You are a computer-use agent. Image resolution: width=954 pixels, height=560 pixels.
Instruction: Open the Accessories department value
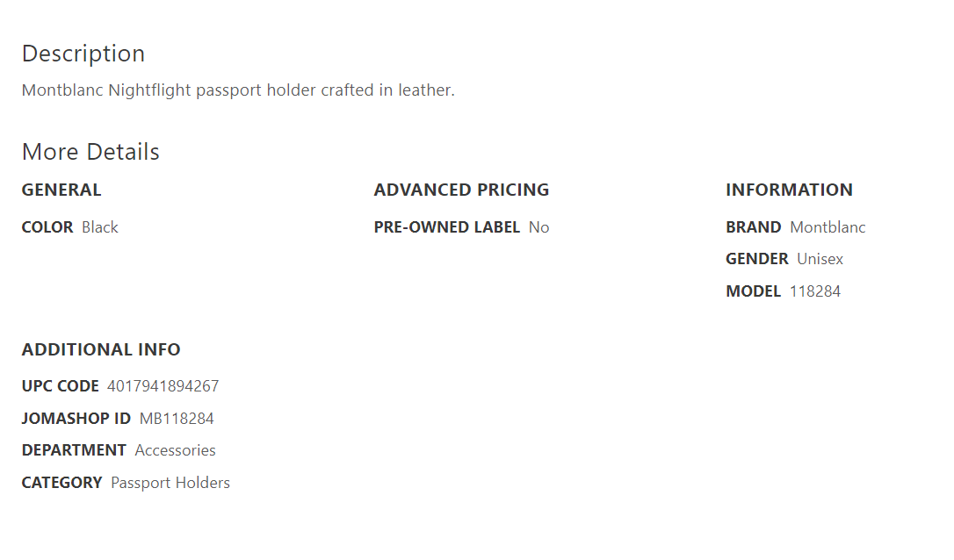click(x=175, y=450)
